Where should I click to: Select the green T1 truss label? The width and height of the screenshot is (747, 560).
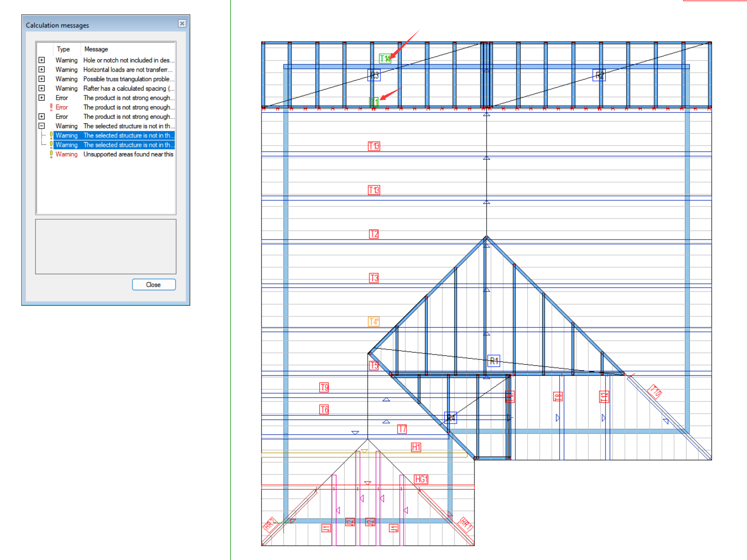point(374,102)
